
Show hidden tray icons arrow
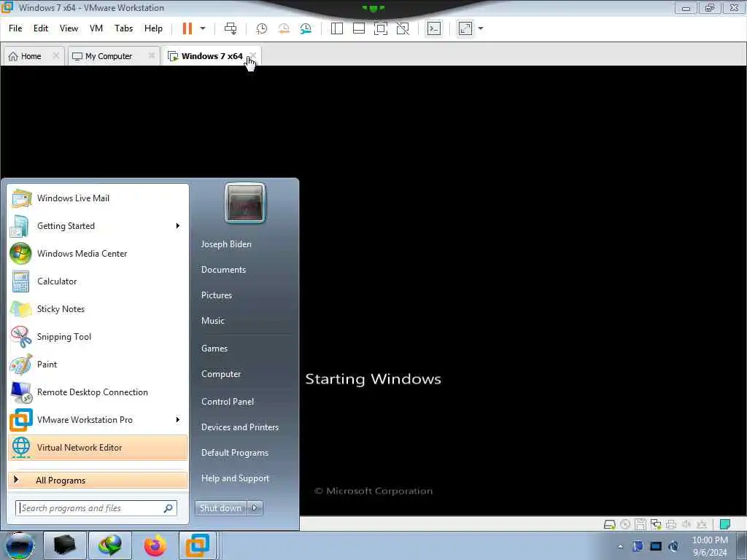pyautogui.click(x=620, y=546)
